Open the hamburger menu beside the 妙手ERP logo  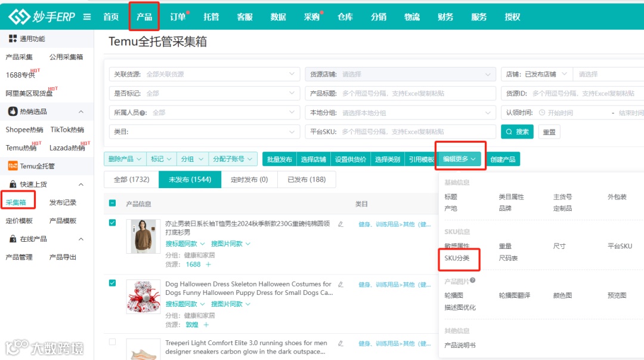87,16
